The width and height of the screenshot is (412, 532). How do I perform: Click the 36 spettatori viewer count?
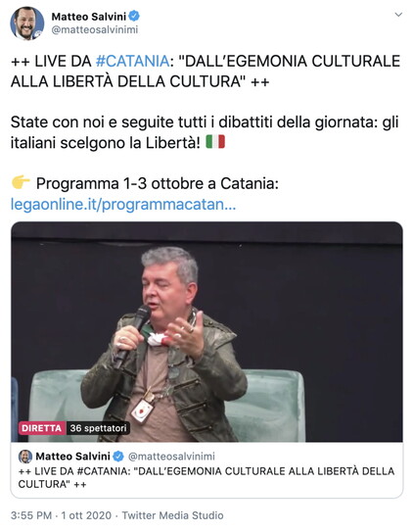98,428
